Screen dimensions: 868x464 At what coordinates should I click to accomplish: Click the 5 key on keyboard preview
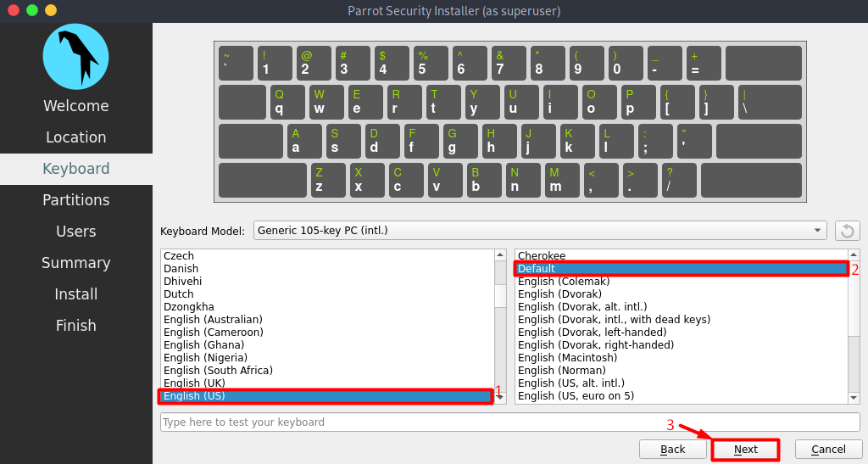point(431,63)
